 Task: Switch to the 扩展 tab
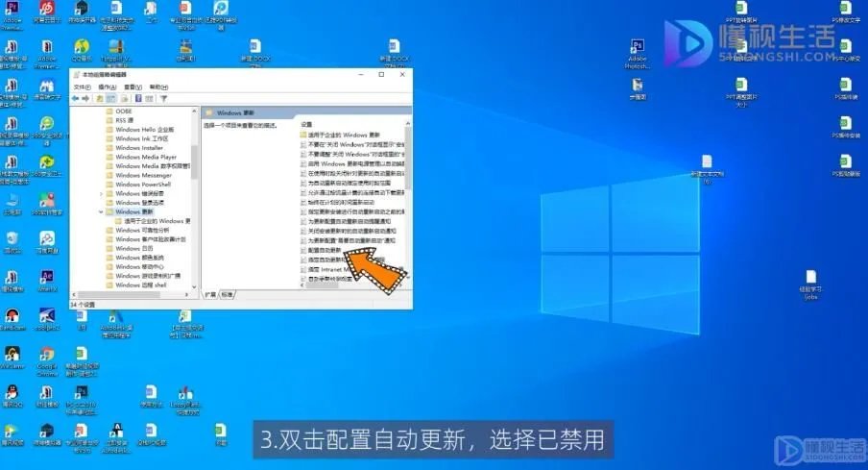[211, 294]
